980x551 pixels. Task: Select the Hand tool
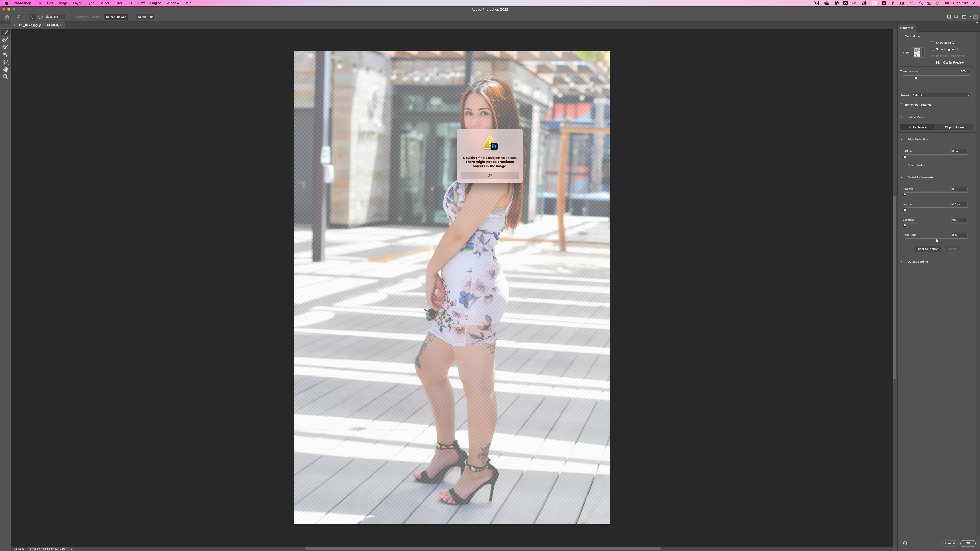click(x=5, y=70)
